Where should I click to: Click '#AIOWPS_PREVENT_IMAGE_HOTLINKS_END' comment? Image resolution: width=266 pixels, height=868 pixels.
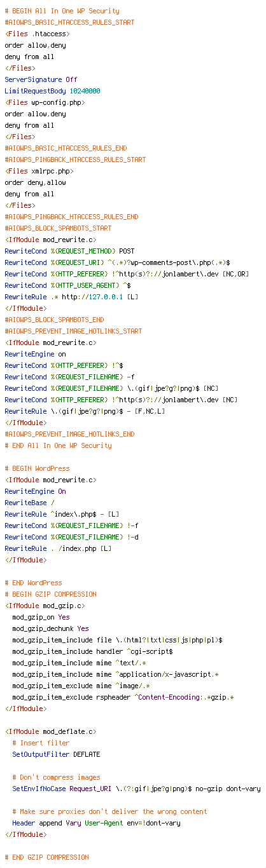pos(69,434)
